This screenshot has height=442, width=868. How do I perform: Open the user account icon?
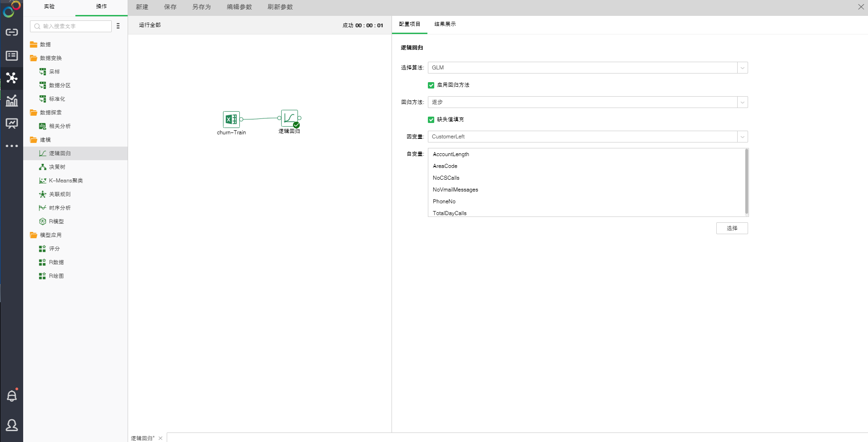(x=12, y=425)
